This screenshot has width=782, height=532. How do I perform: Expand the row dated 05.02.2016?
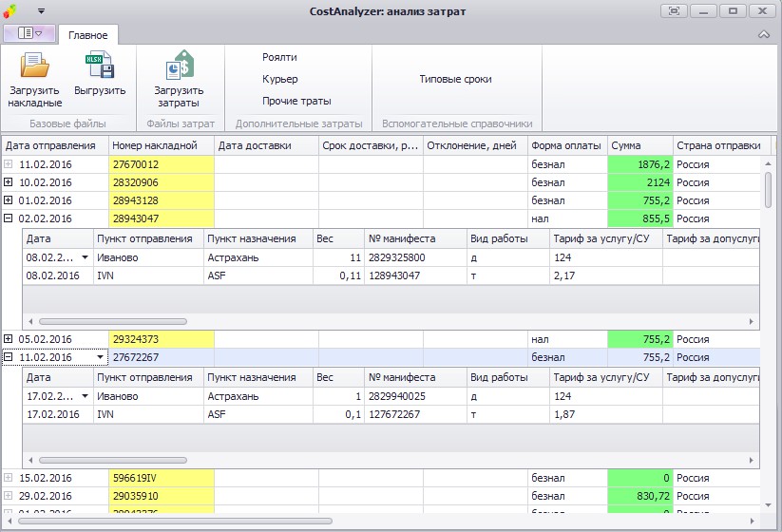pos(9,339)
